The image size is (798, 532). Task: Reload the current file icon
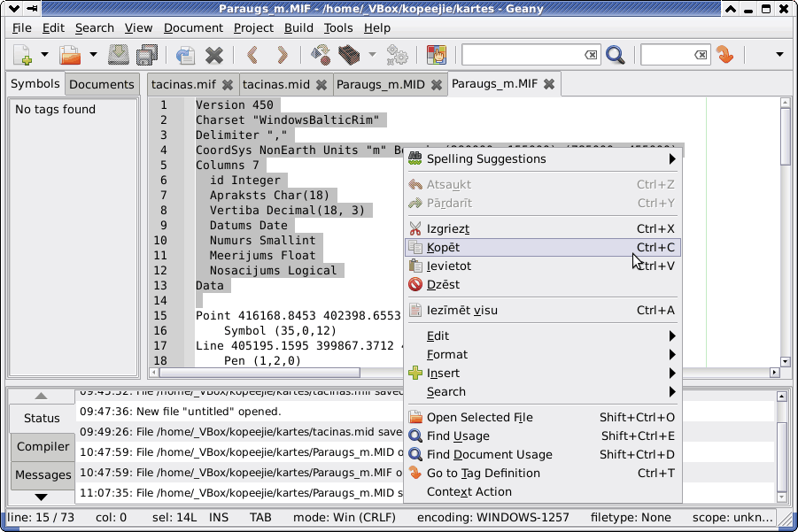click(185, 54)
